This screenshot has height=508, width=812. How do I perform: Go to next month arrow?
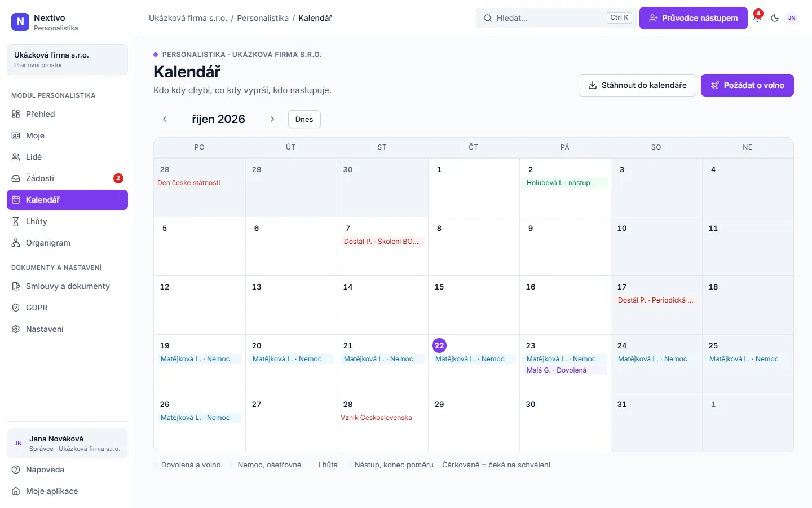(x=272, y=119)
